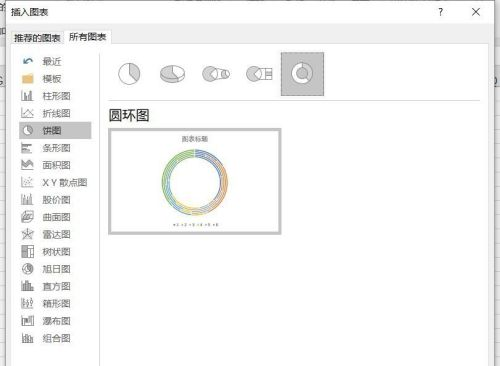Click the 条形图 bar chart icon
Screen dimensions: 500x366
(27, 148)
